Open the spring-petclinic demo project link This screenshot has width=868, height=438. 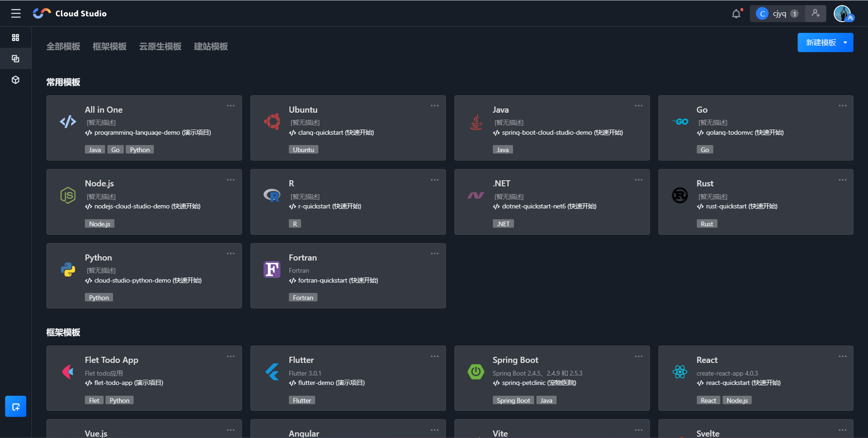coord(538,383)
